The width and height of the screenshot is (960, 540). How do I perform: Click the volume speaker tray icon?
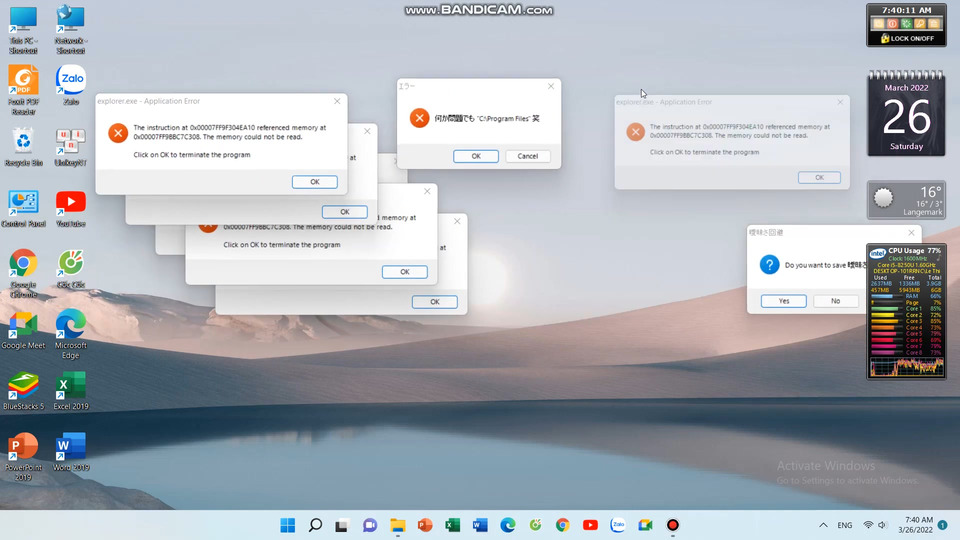coord(882,525)
